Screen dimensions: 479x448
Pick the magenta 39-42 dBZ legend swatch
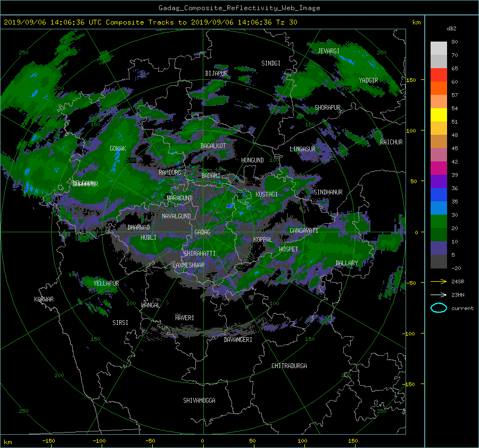point(439,168)
